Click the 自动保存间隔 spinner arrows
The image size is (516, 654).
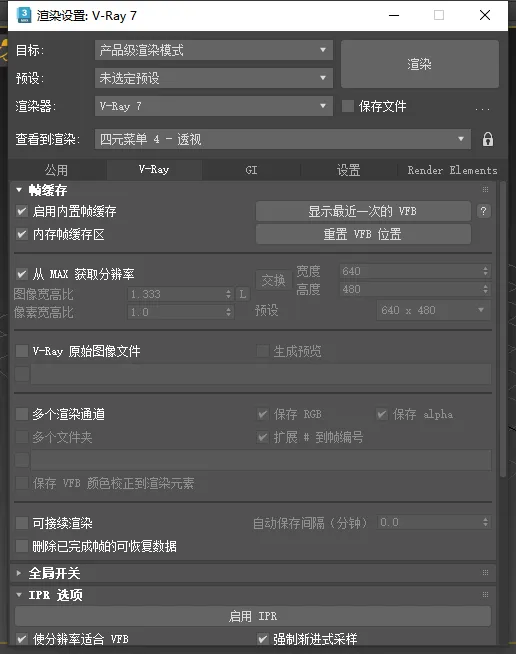485,522
